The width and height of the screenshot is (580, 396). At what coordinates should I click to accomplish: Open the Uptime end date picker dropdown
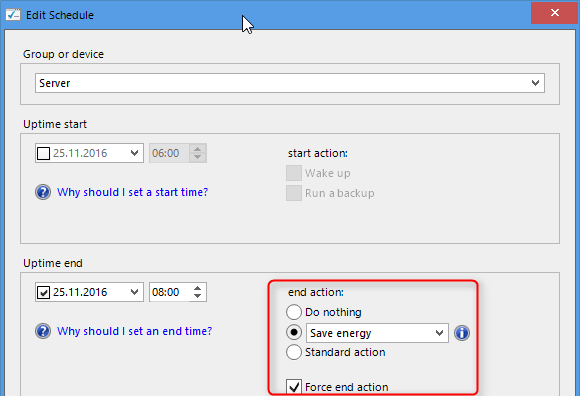coord(134,292)
